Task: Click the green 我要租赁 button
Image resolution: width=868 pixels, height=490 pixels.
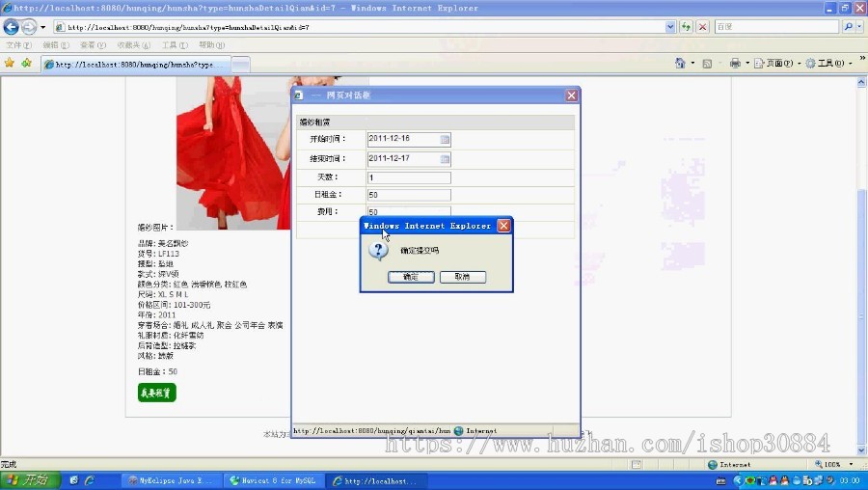Action: (156, 393)
